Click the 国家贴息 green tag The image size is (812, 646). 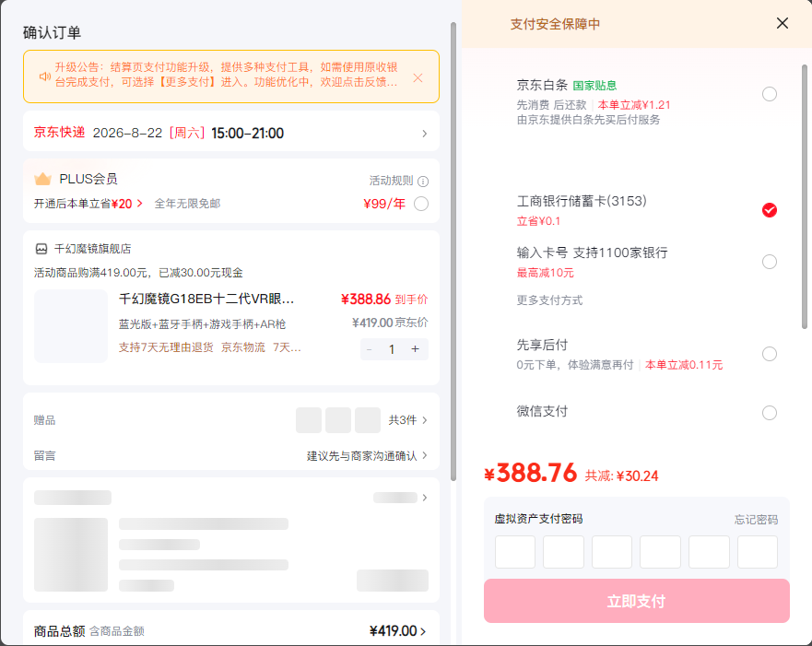coord(594,86)
